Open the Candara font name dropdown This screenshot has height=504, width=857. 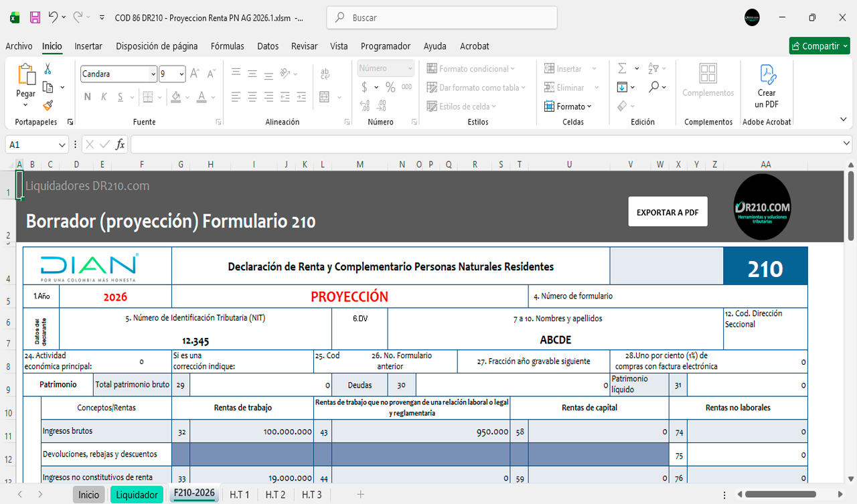tap(153, 74)
